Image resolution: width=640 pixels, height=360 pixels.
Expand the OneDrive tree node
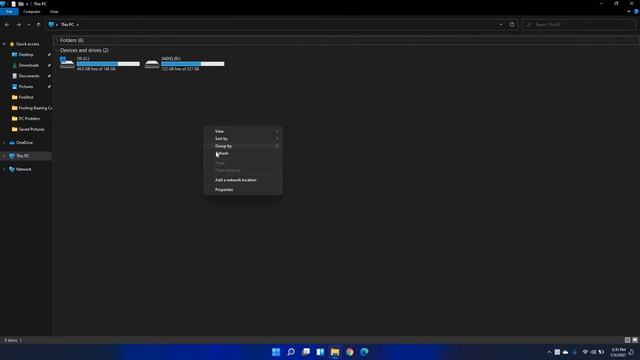4,142
